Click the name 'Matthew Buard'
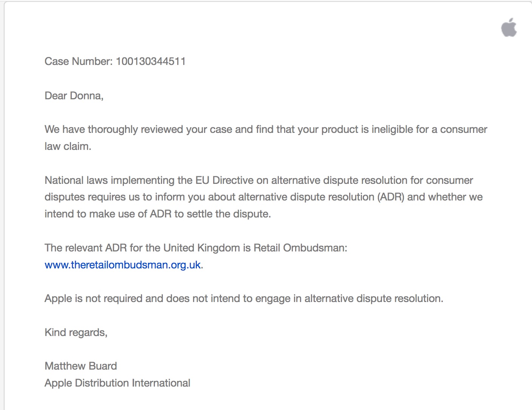532x410 pixels. (80, 366)
